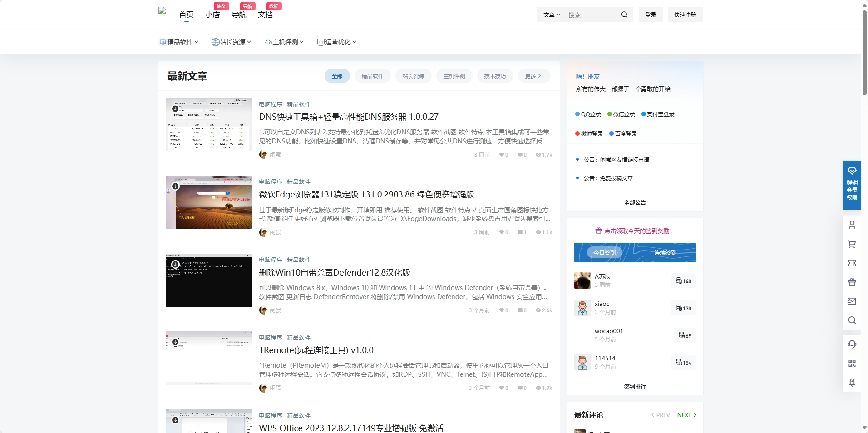This screenshot has height=433, width=868.
Task: Click the unlock member privileges diamond button
Action: tap(852, 185)
